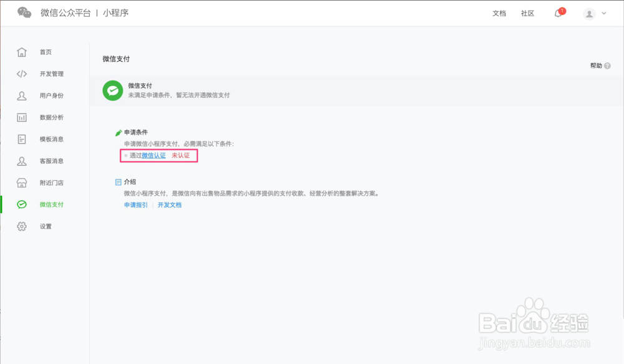Click the template message document icon

click(x=22, y=139)
